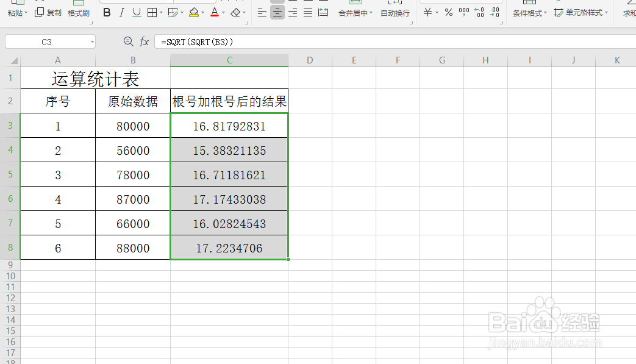
Task: Select row 9 header
Action: click(x=10, y=265)
